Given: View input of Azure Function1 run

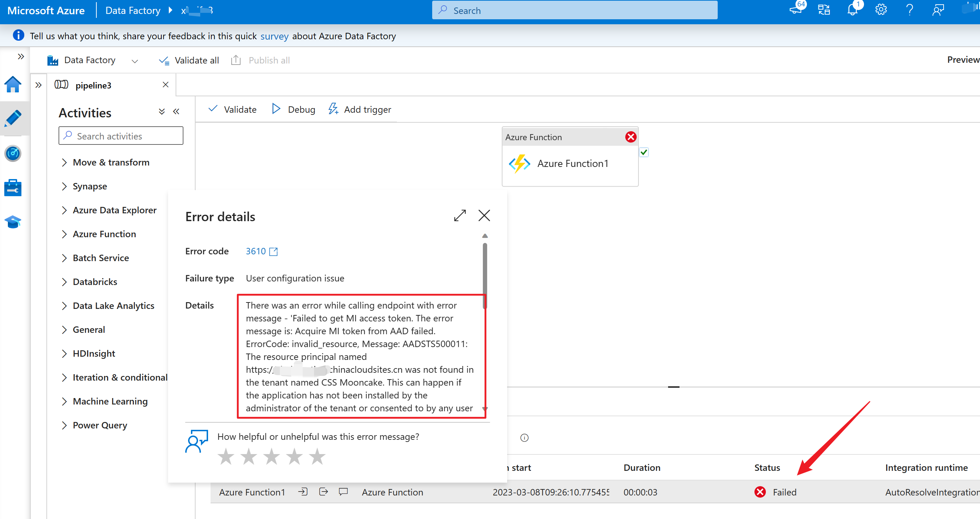Looking at the screenshot, I should [x=303, y=492].
